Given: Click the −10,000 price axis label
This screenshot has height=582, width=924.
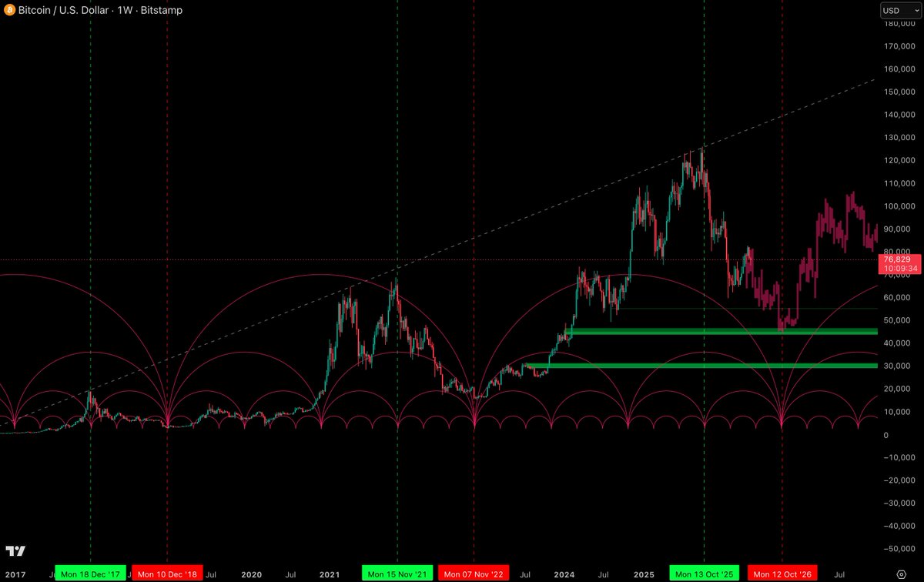Looking at the screenshot, I should pos(899,457).
